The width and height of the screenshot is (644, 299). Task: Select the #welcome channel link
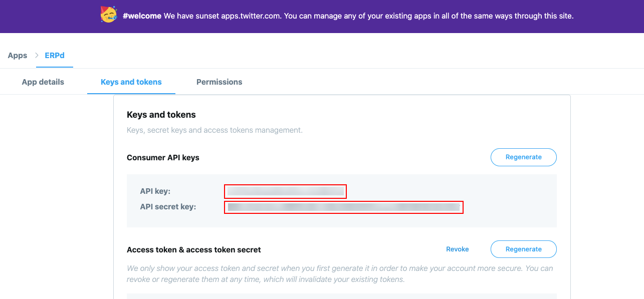142,16
